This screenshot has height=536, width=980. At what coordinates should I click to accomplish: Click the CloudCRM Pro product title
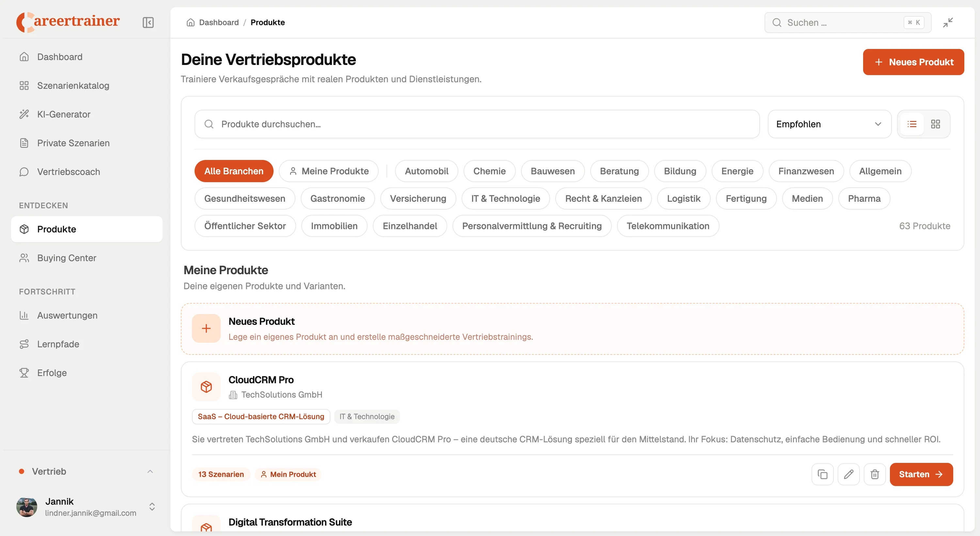click(261, 380)
